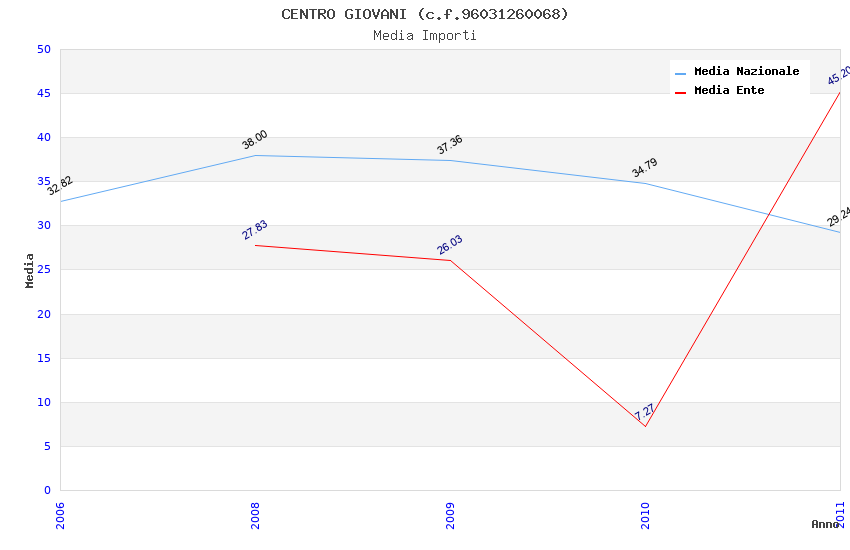The height and width of the screenshot is (550, 850).
Task: Click the 37.36 national data point
Action: pos(450,161)
